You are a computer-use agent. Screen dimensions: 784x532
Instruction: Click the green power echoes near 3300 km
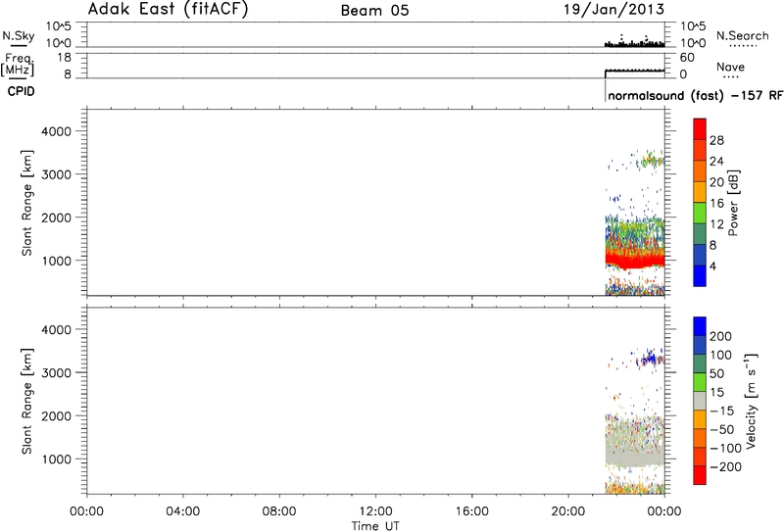653,161
